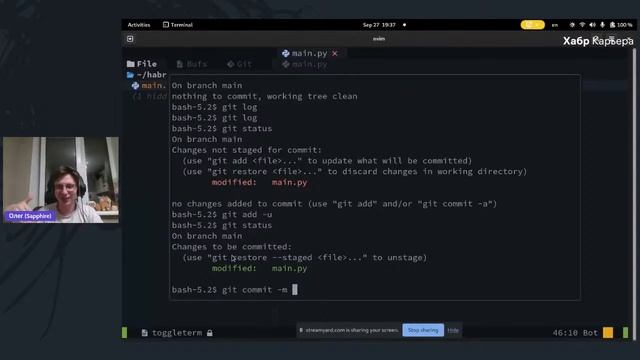
Task: Click the new tab button in terminal header
Action: (x=130, y=39)
